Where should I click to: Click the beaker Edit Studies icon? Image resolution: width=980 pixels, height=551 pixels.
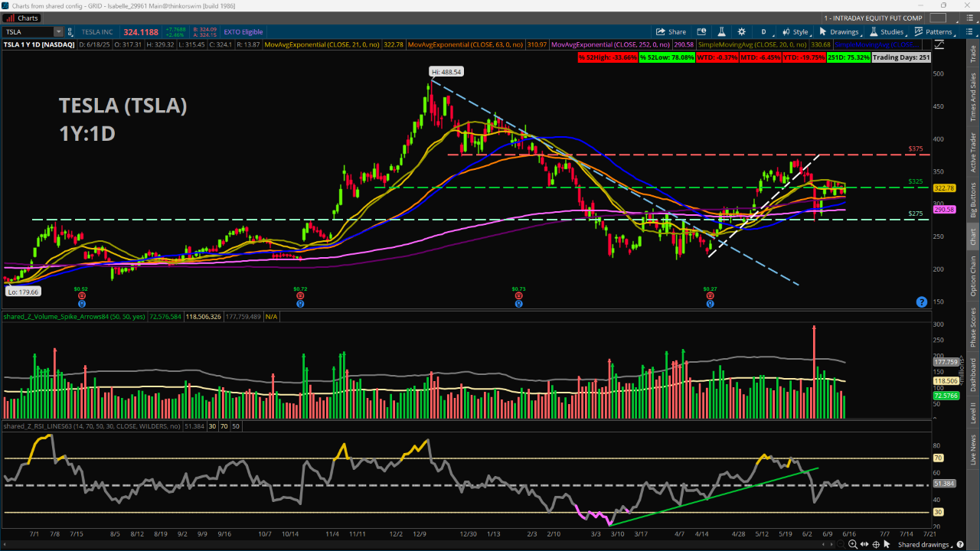[720, 31]
